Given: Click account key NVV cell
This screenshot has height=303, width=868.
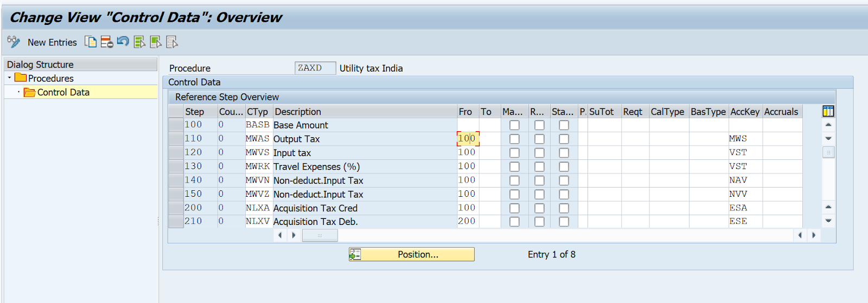Looking at the screenshot, I should (x=745, y=194).
